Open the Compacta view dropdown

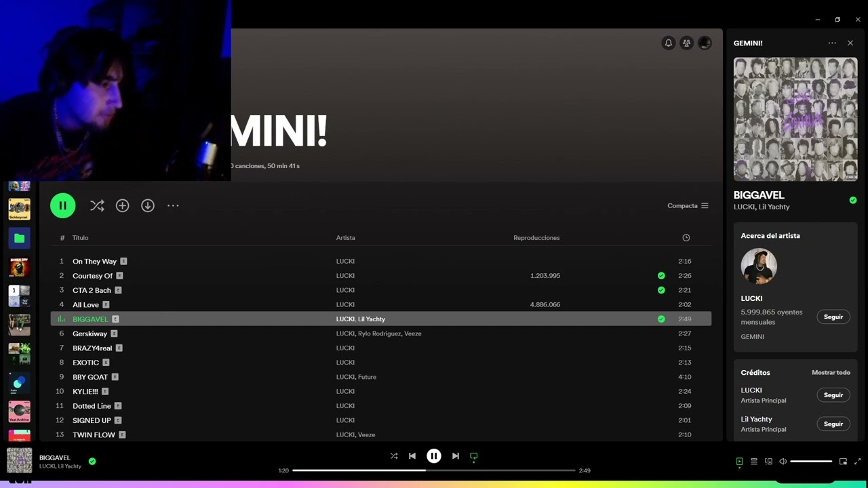[x=688, y=205]
